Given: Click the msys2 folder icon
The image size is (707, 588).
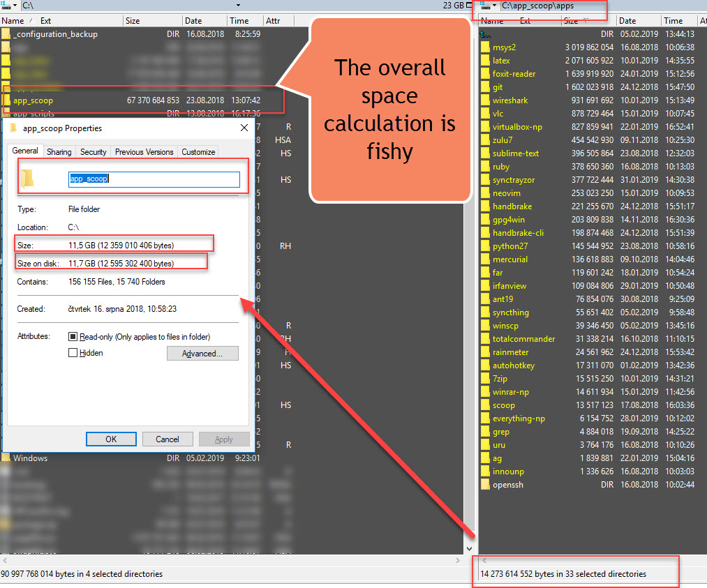Looking at the screenshot, I should [x=486, y=47].
